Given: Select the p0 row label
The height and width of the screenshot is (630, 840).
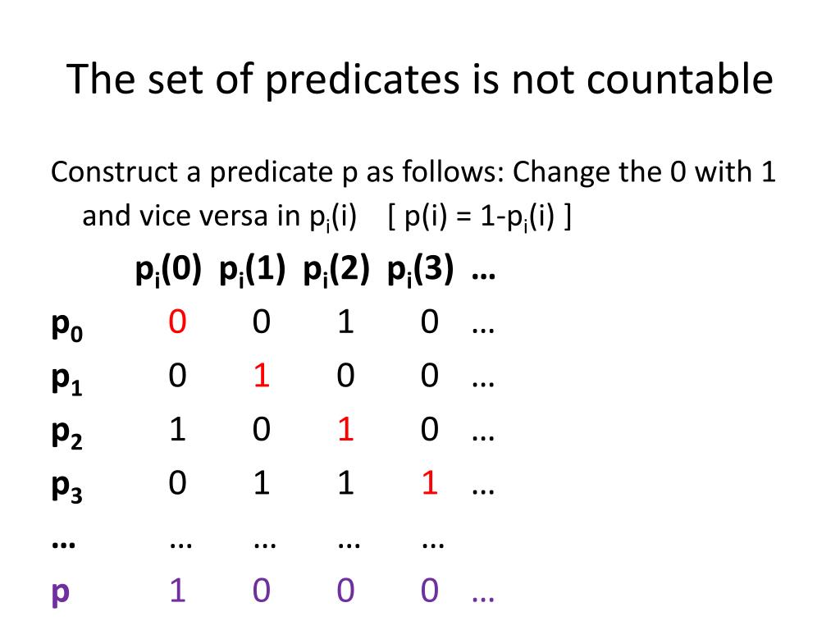Looking at the screenshot, I should [67, 326].
